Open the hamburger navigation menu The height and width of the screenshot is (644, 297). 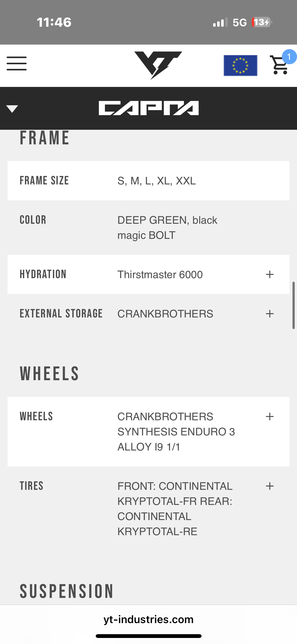point(17,63)
